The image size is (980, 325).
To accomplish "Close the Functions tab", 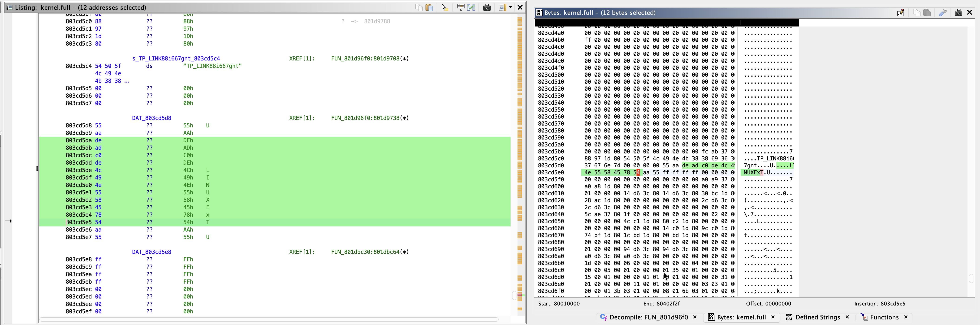I will [906, 317].
